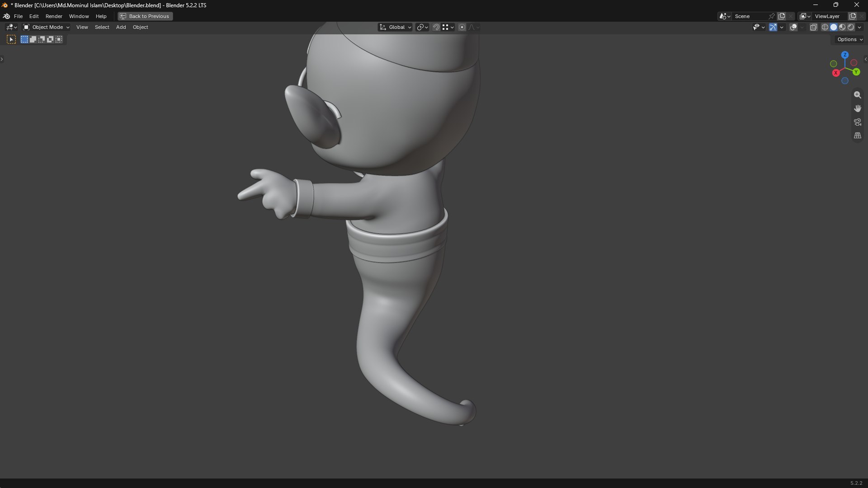Open the editor type dropdown
This screenshot has width=868, height=488.
pyautogui.click(x=11, y=27)
